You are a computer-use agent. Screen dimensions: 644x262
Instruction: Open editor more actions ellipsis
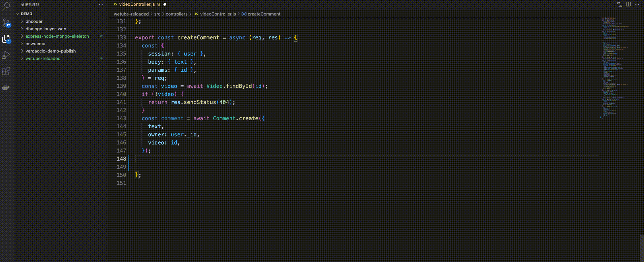[x=637, y=4]
